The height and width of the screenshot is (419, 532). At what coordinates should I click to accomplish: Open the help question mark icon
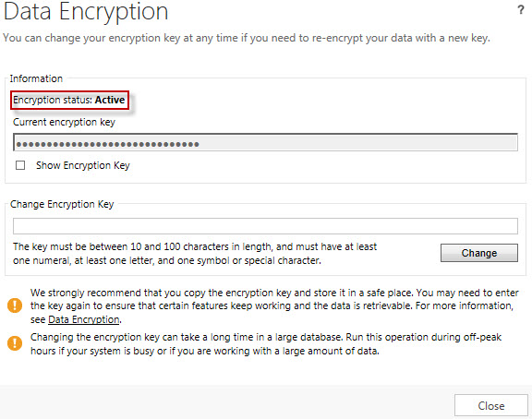[521, 10]
